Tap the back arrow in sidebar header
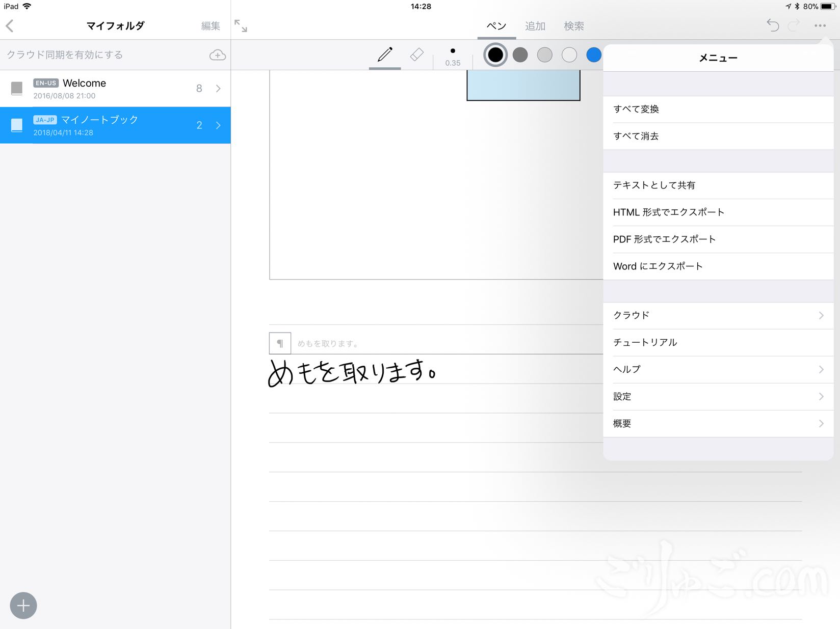This screenshot has width=840, height=629. pyautogui.click(x=10, y=26)
